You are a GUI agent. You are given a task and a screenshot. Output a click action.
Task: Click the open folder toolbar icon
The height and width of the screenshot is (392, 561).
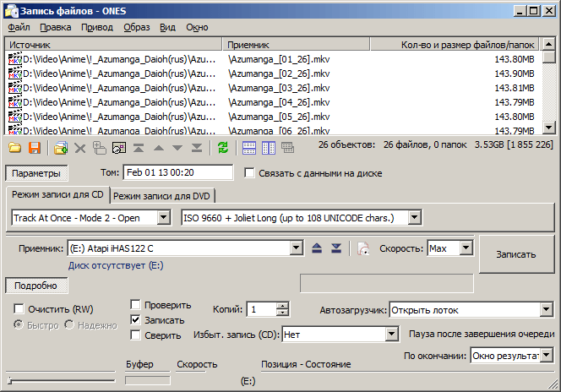pos(14,148)
